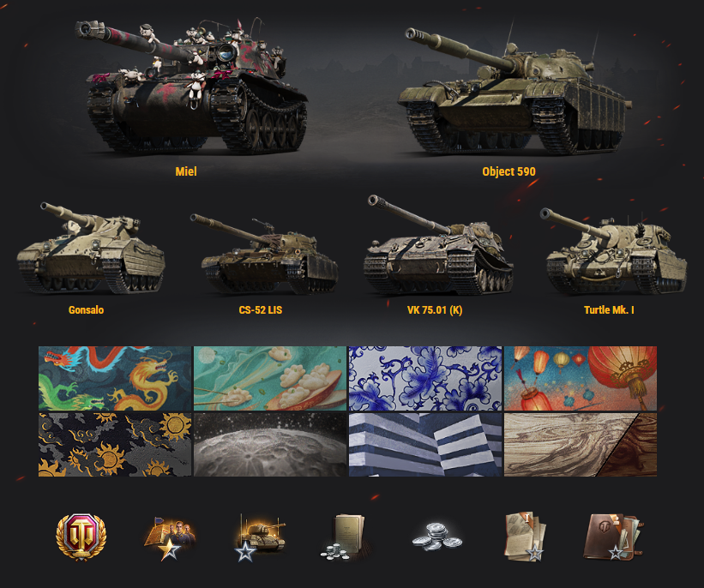Select the red lanterns style swatch
The width and height of the screenshot is (704, 588).
pos(581,378)
